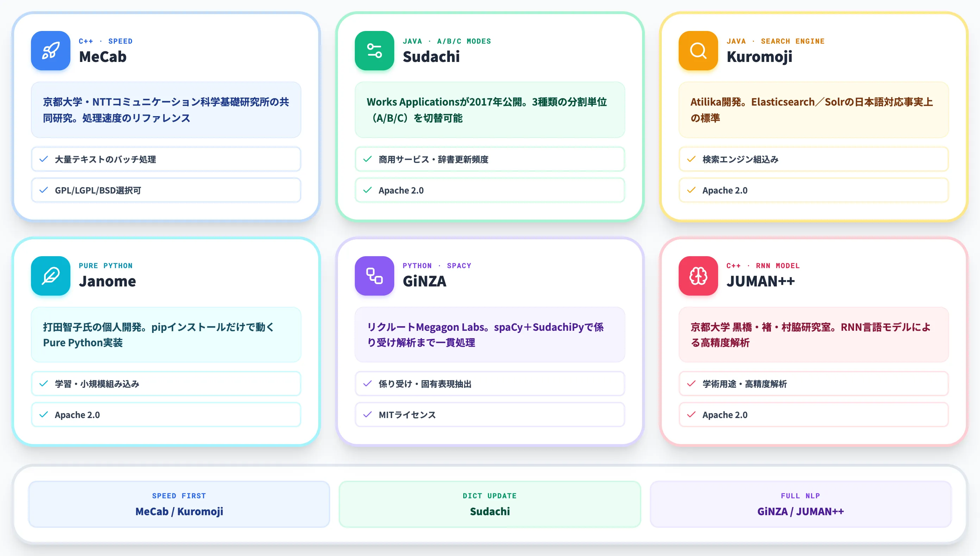Click the checkmark beside 検索エンジン組込み
This screenshot has height=556, width=980.
[691, 159]
